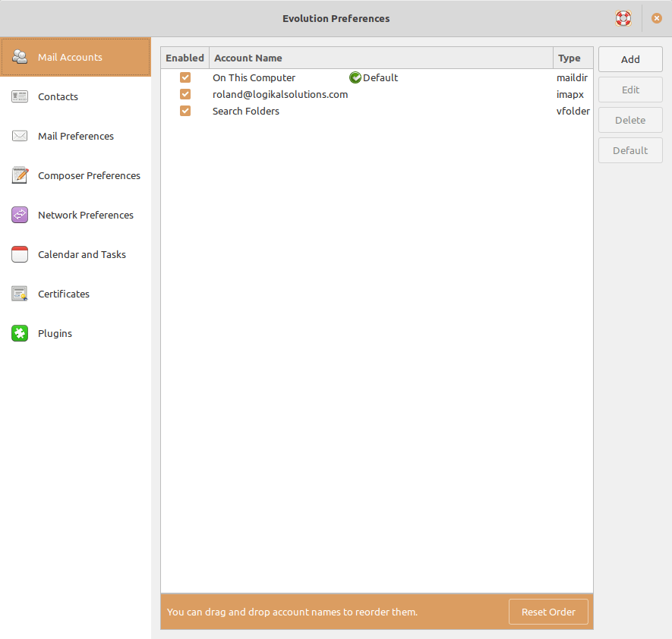672x639 pixels.
Task: Click the Reset Order button
Action: coord(548,612)
